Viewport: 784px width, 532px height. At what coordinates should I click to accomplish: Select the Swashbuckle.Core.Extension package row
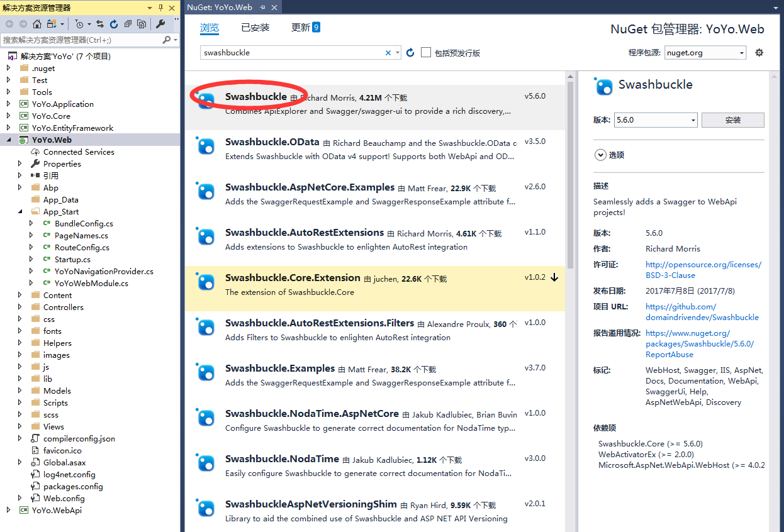click(x=376, y=289)
